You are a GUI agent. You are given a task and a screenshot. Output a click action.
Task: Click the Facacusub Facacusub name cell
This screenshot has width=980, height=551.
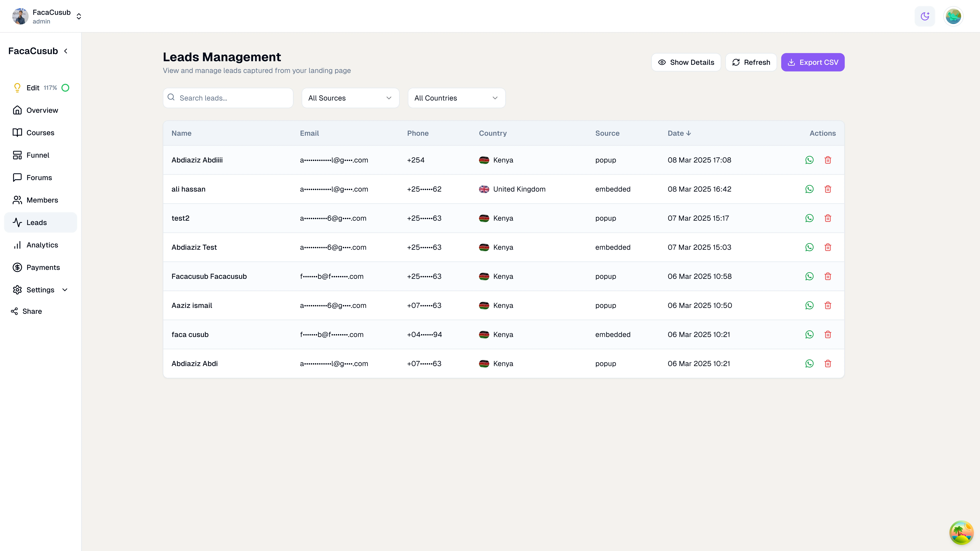(209, 276)
